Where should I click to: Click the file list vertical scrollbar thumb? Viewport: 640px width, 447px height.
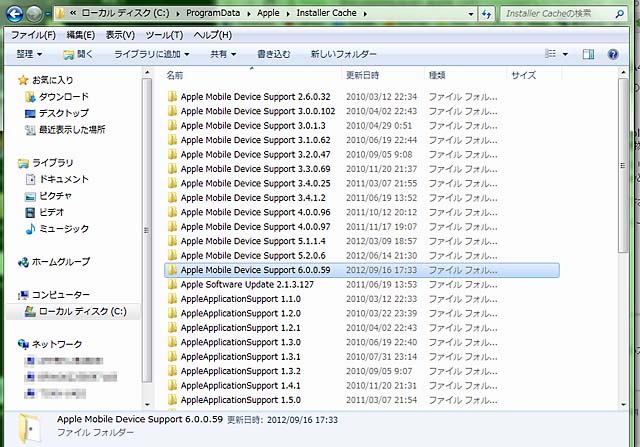pyautogui.click(x=622, y=165)
